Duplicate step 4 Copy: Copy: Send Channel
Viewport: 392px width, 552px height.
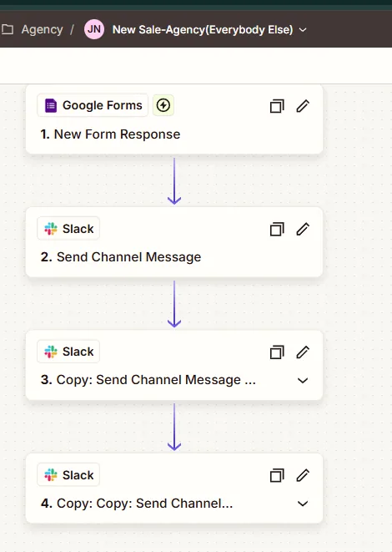[277, 475]
